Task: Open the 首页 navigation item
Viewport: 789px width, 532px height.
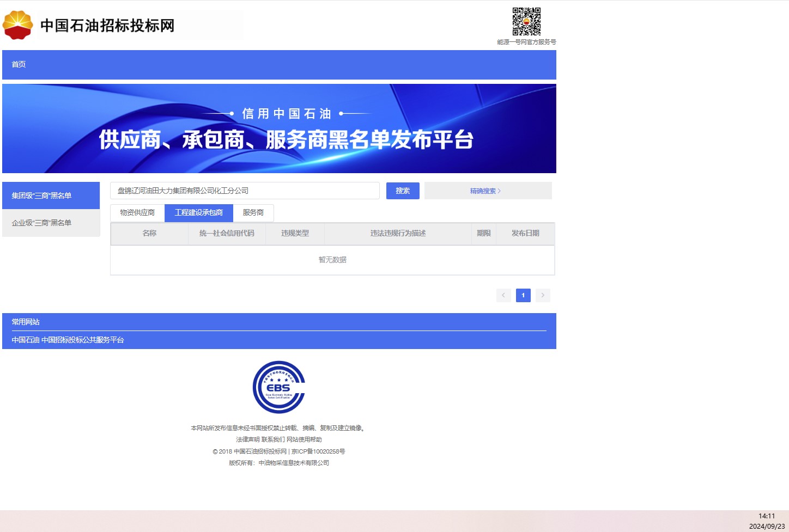Action: (19, 64)
